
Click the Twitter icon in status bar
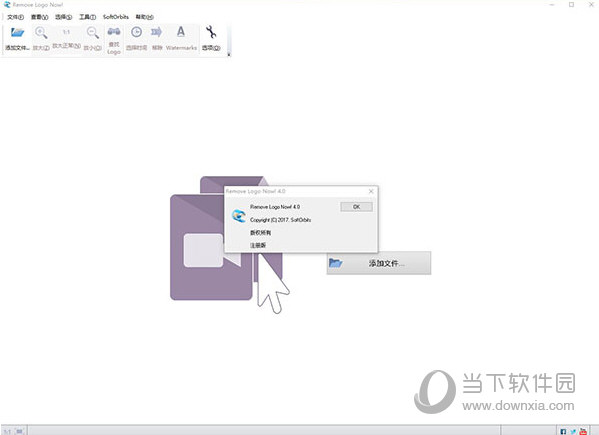click(573, 432)
